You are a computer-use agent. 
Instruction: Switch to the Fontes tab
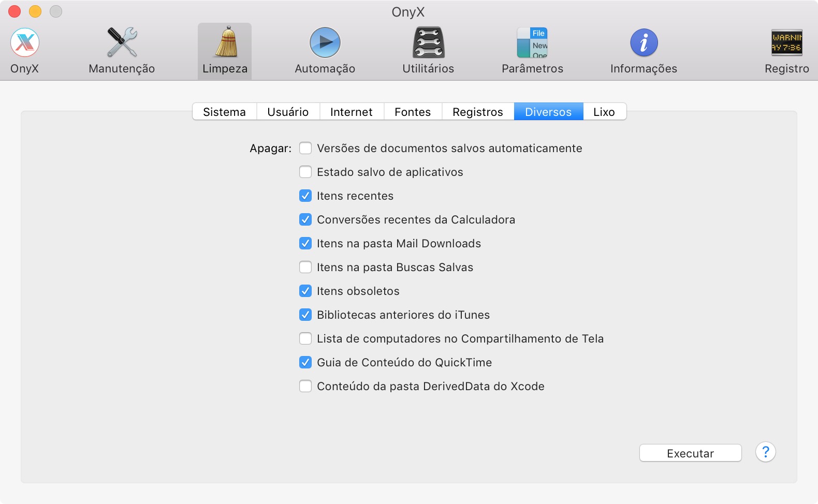(x=413, y=112)
